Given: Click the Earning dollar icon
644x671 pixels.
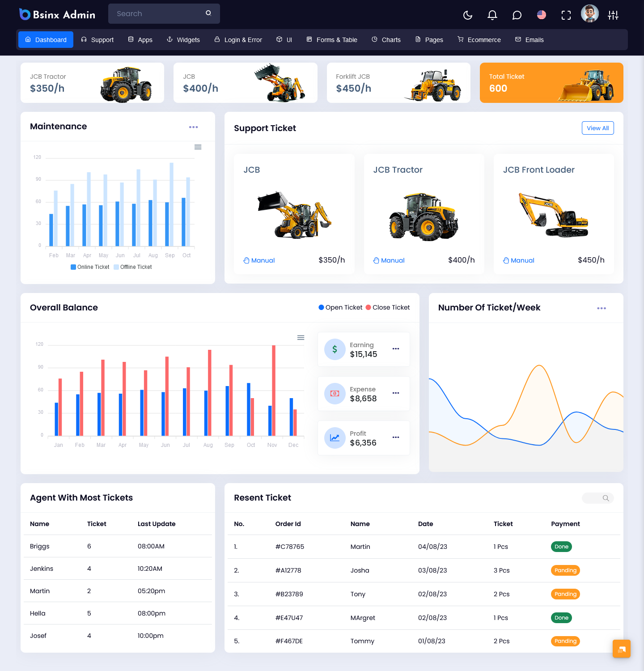Looking at the screenshot, I should pyautogui.click(x=335, y=349).
